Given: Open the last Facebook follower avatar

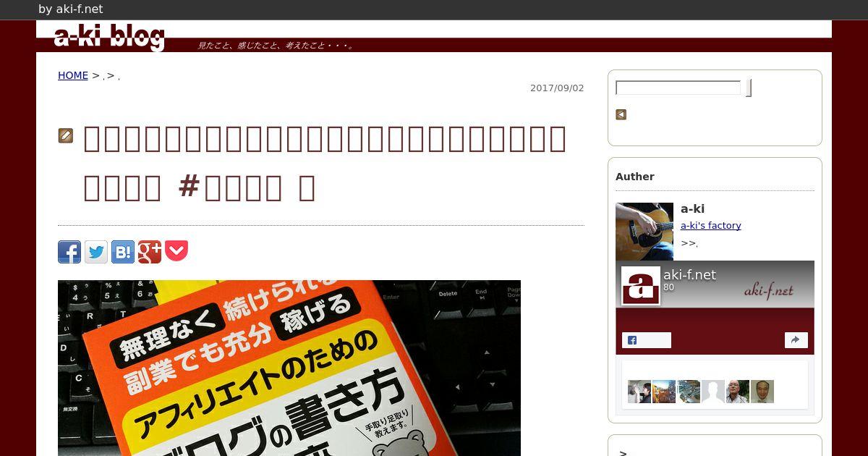Looking at the screenshot, I should click(x=762, y=392).
